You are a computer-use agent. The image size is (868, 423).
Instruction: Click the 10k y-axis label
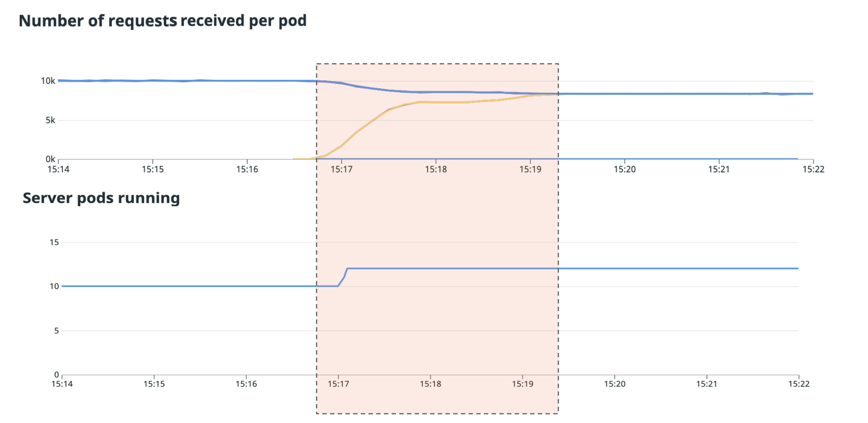[x=48, y=81]
